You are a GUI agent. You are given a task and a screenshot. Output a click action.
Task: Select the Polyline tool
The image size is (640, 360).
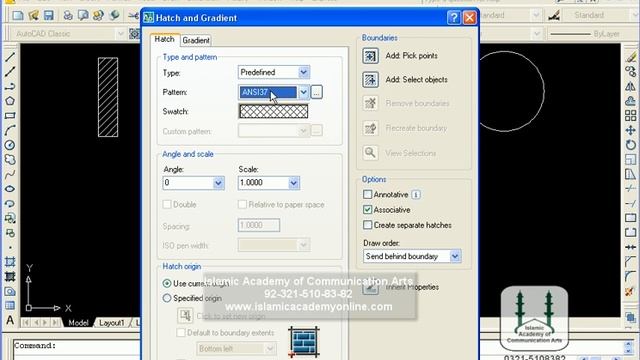pyautogui.click(x=10, y=86)
